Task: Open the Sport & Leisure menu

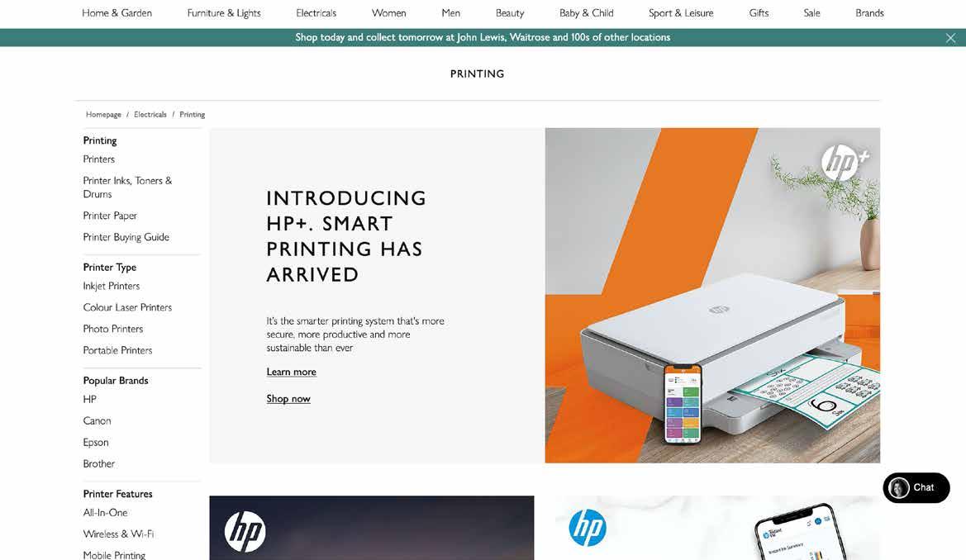Action: [681, 13]
